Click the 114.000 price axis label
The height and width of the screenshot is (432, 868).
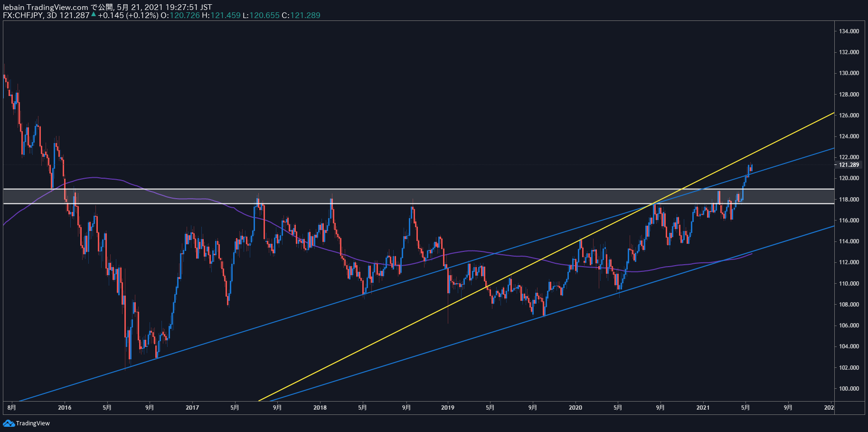tap(849, 241)
